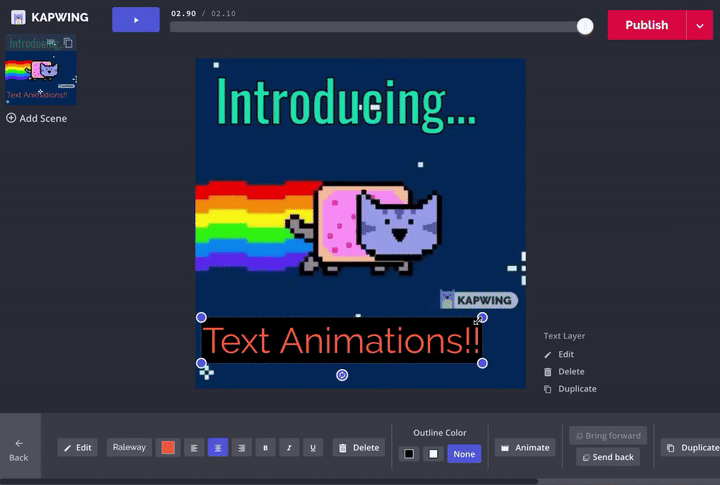The width and height of the screenshot is (720, 485).
Task: Toggle italic text formatting
Action: click(x=289, y=448)
